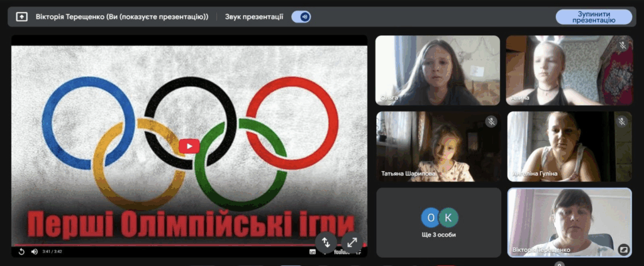
Task: Click Алина's muted microphone icon
Action: tap(623, 45)
